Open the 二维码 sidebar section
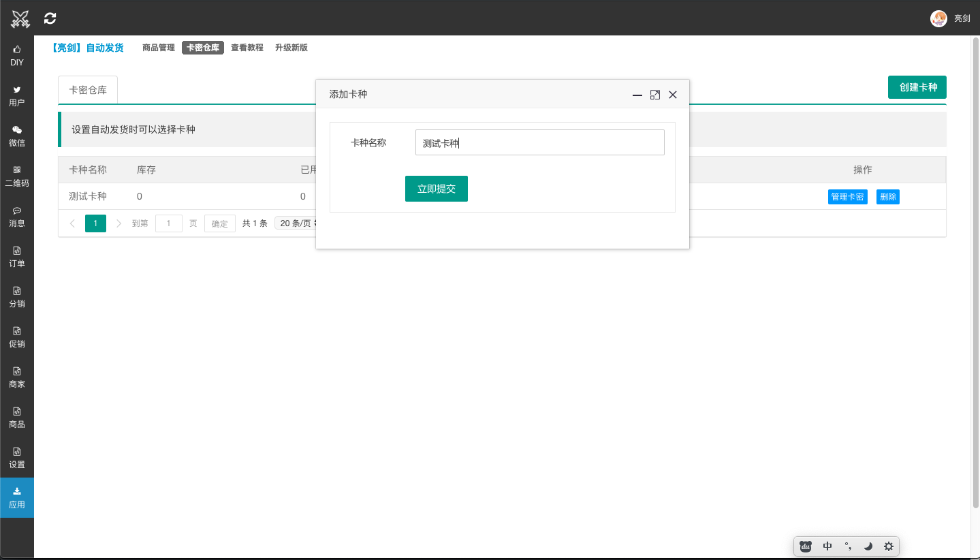980x560 pixels. (x=17, y=176)
